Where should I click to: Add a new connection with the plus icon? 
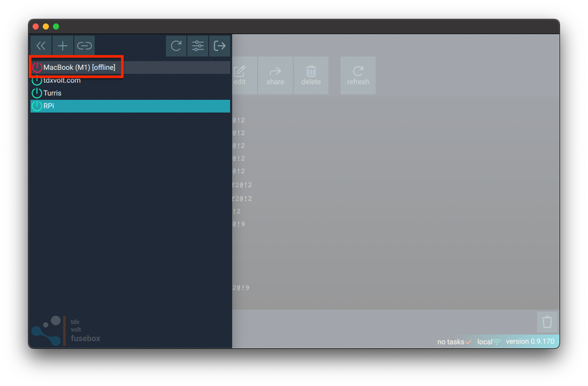[x=63, y=46]
